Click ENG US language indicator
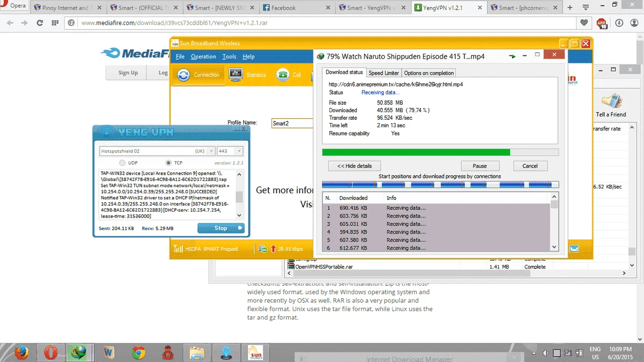This screenshot has width=644, height=362. [x=595, y=353]
